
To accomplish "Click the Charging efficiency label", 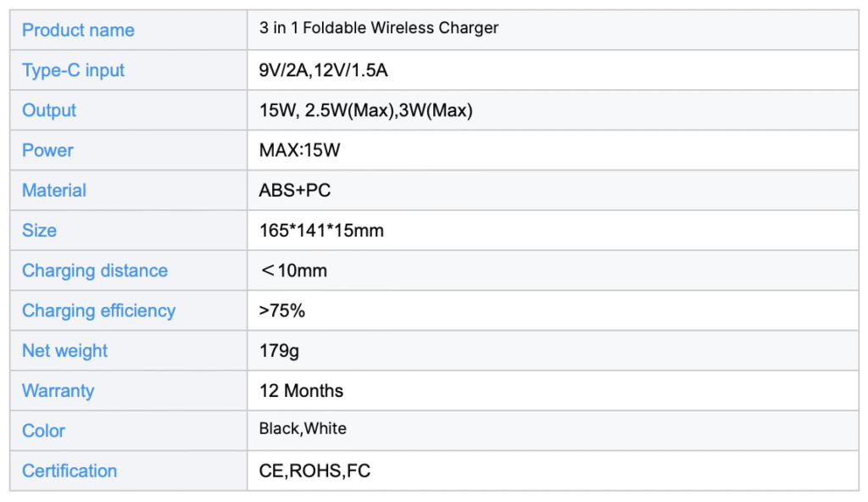I will pos(98,310).
